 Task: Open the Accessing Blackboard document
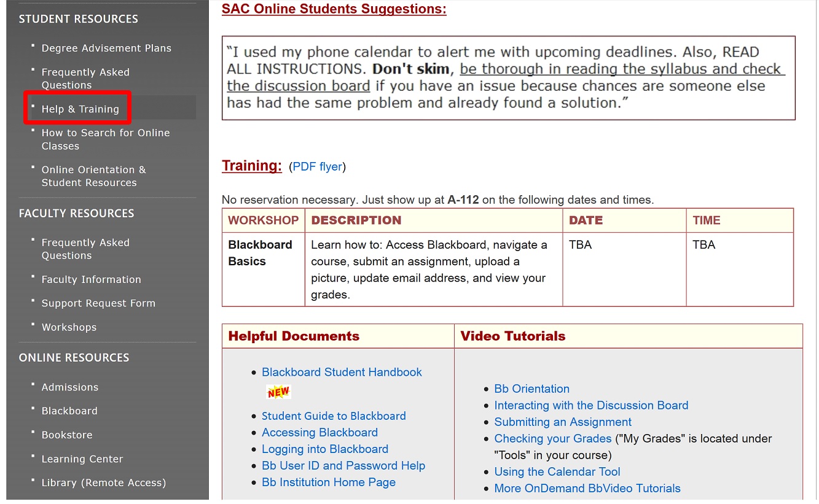tap(319, 432)
